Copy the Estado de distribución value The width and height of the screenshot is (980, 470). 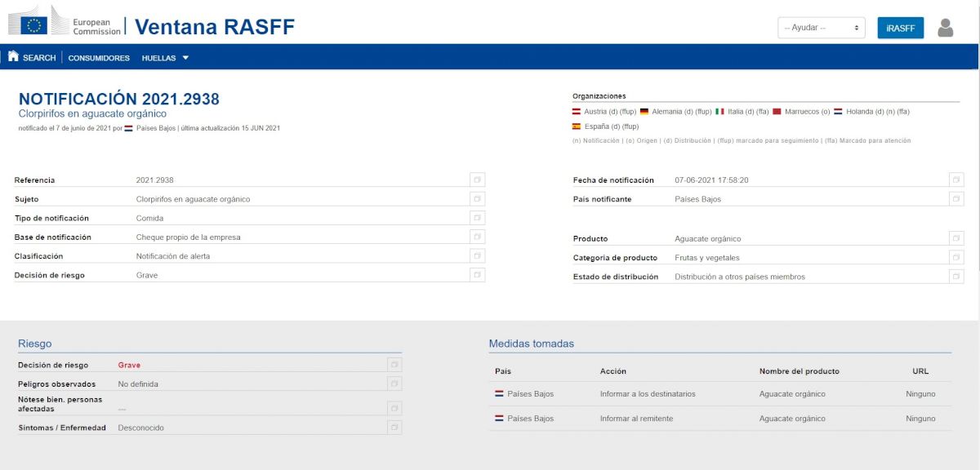956,277
